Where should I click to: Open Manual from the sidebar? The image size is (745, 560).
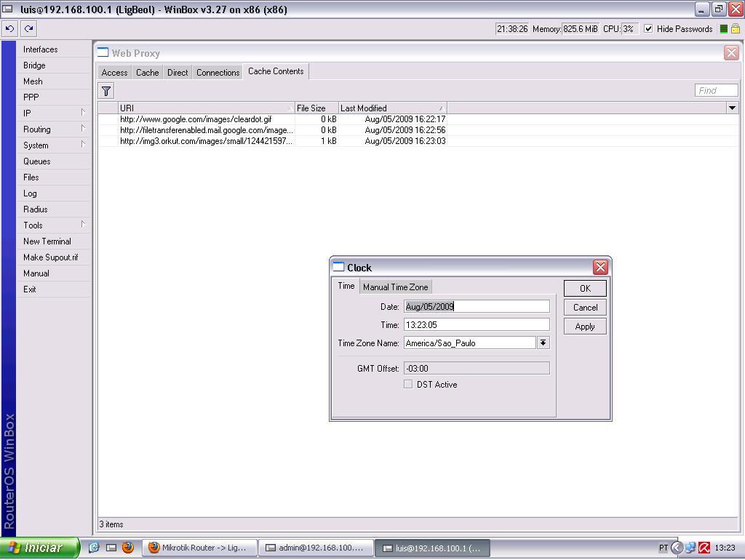[x=53, y=273]
